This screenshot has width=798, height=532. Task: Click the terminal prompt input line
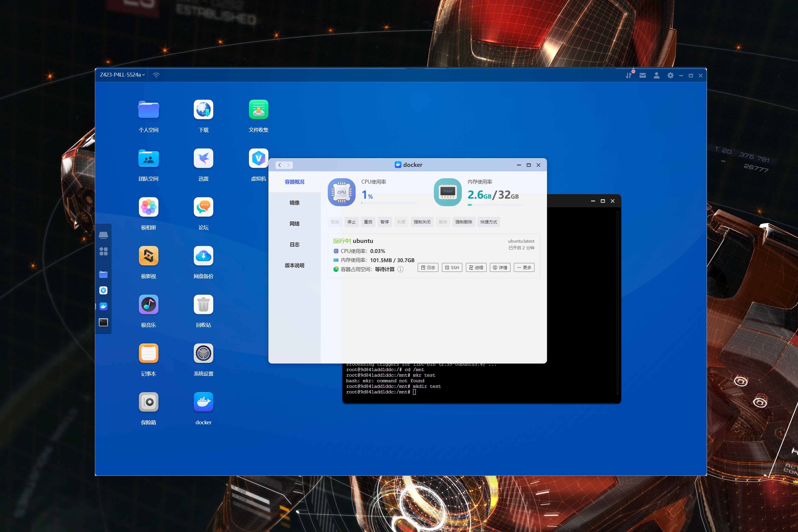pyautogui.click(x=381, y=392)
